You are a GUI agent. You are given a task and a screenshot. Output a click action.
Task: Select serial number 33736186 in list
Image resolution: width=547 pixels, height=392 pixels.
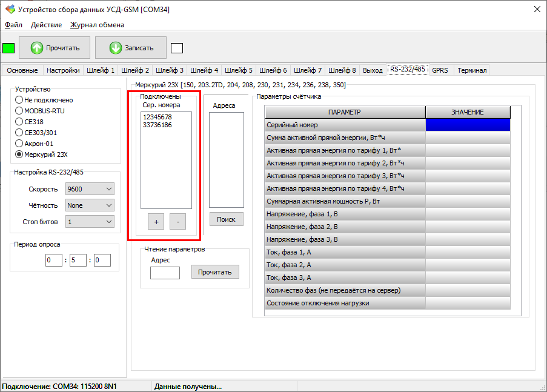(157, 125)
